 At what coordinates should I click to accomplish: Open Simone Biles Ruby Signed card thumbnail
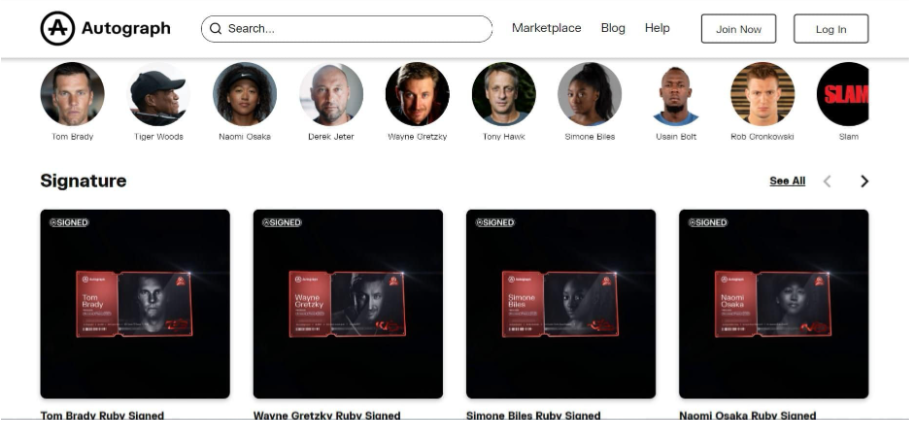pyautogui.click(x=561, y=304)
